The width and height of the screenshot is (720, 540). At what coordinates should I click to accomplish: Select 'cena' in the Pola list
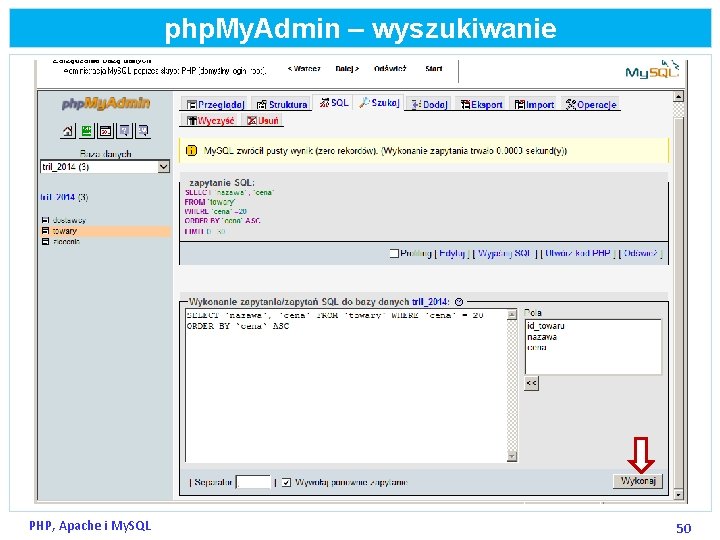[x=537, y=348]
